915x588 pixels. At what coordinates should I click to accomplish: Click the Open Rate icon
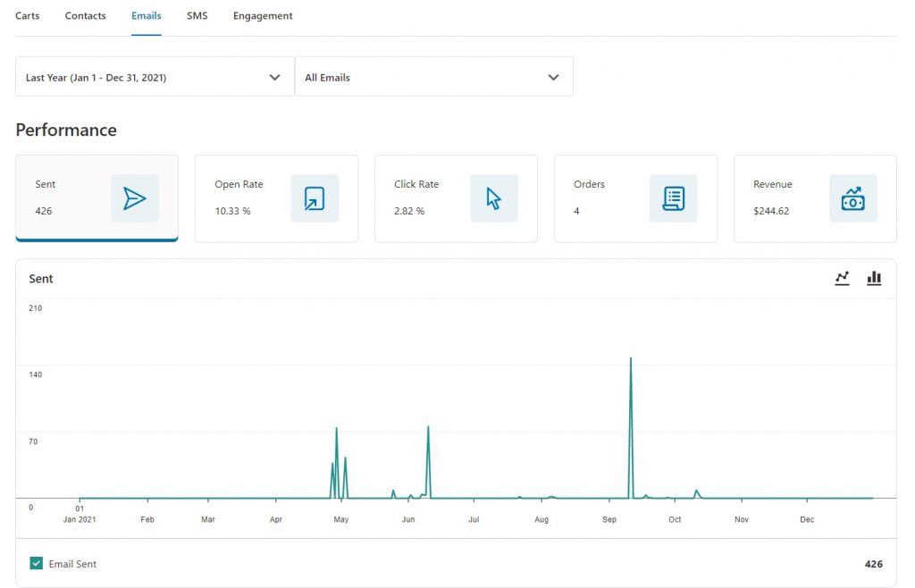coord(315,198)
